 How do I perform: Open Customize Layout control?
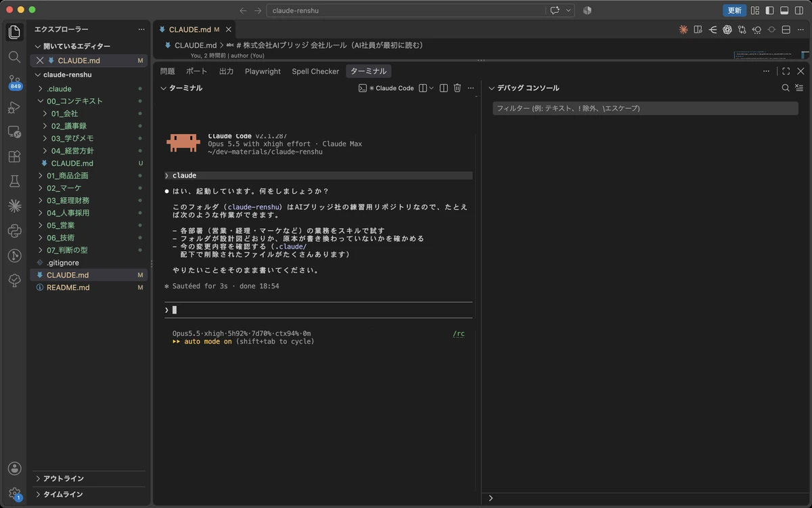[754, 10]
